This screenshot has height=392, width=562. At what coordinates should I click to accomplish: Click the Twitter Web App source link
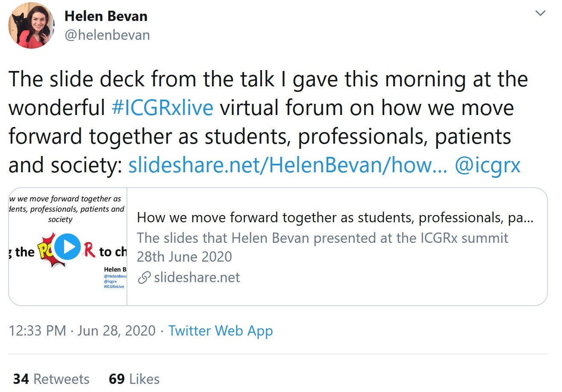tap(221, 331)
